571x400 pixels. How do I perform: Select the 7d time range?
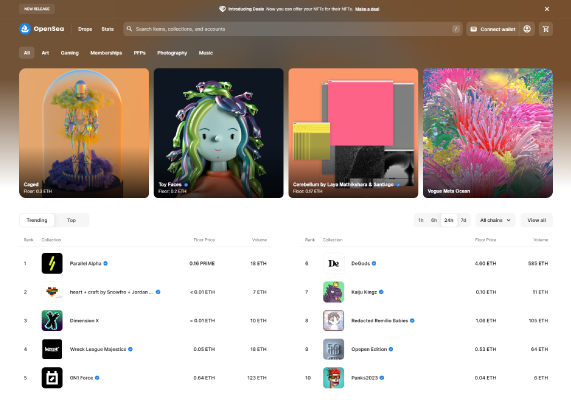463,220
